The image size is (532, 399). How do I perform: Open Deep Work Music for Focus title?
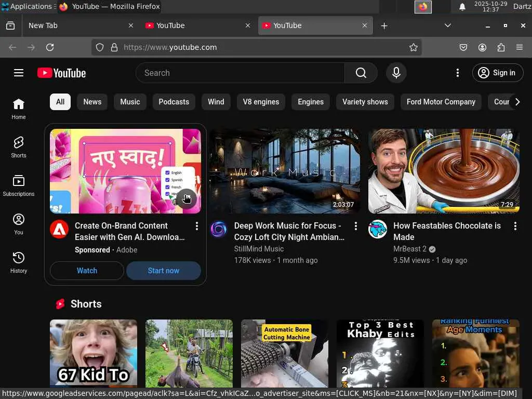289,231
